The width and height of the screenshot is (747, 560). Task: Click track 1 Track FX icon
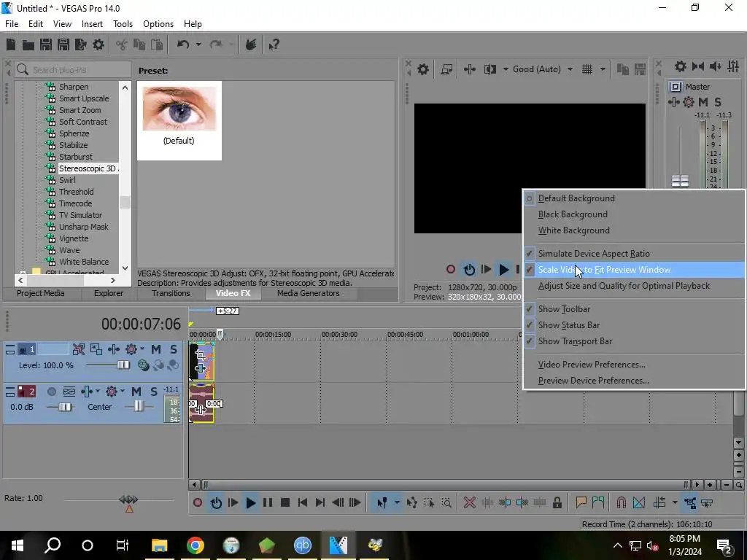point(114,349)
